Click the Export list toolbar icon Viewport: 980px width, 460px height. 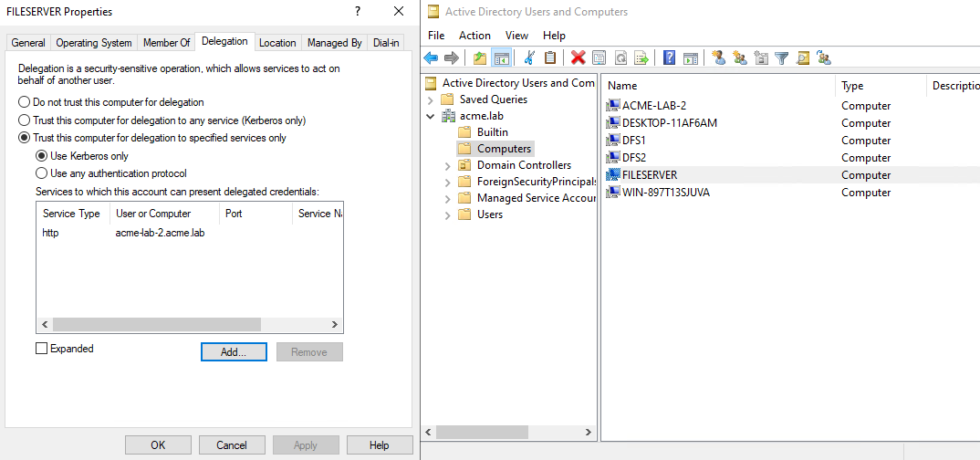pos(641,57)
